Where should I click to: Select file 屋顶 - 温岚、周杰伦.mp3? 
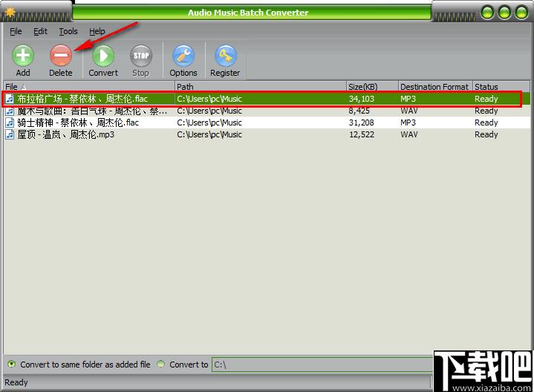(65, 134)
